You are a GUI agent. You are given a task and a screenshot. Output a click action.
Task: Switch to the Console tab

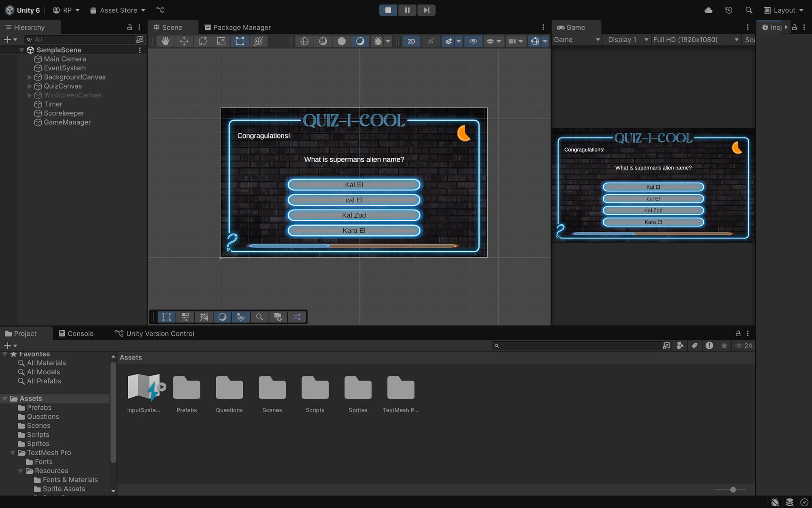coord(76,334)
